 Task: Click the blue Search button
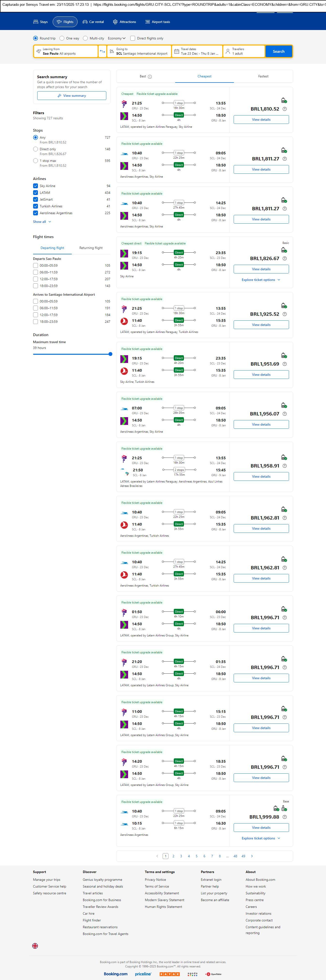pos(278,51)
